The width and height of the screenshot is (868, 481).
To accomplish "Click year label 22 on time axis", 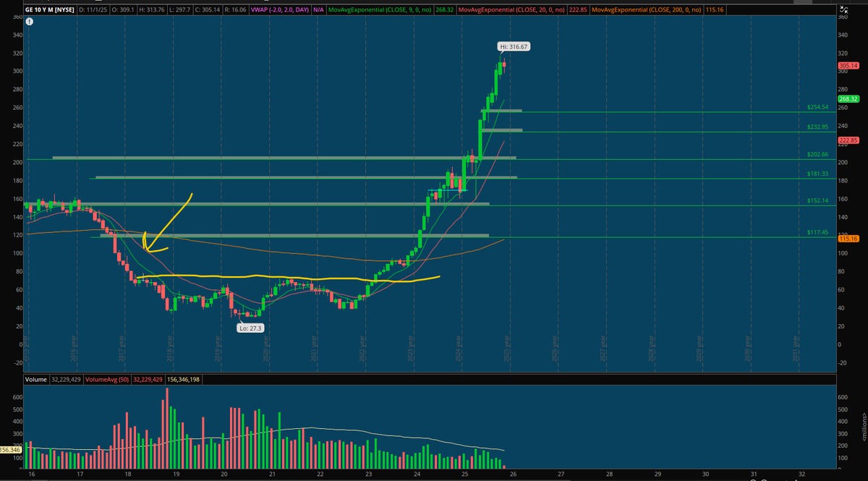I will (320, 474).
